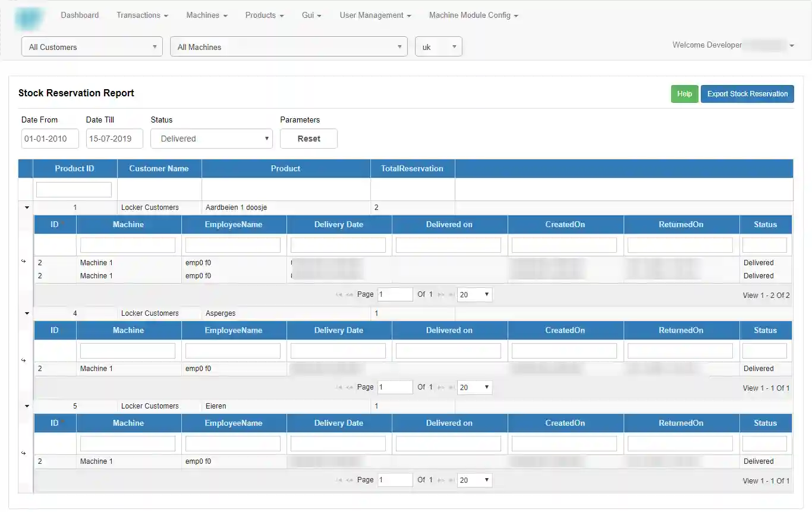Collapse the Eieren row subgrid
Image resolution: width=812 pixels, height=512 pixels.
(x=27, y=406)
